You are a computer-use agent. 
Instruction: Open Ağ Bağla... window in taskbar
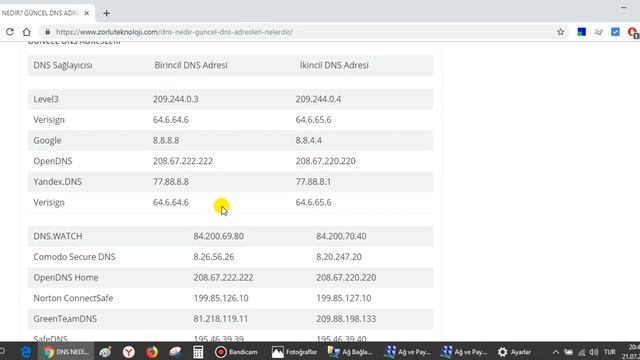[350, 351]
